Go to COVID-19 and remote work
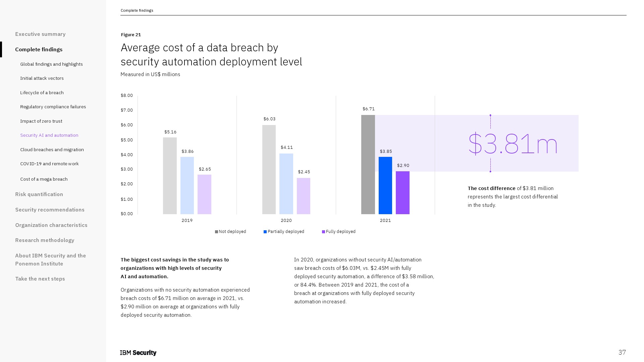 coord(49,164)
